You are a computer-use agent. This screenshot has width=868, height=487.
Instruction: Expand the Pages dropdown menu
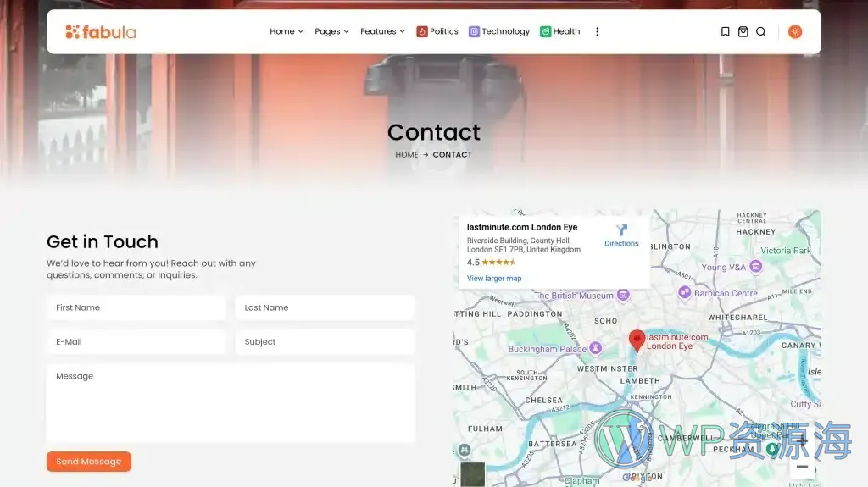331,32
